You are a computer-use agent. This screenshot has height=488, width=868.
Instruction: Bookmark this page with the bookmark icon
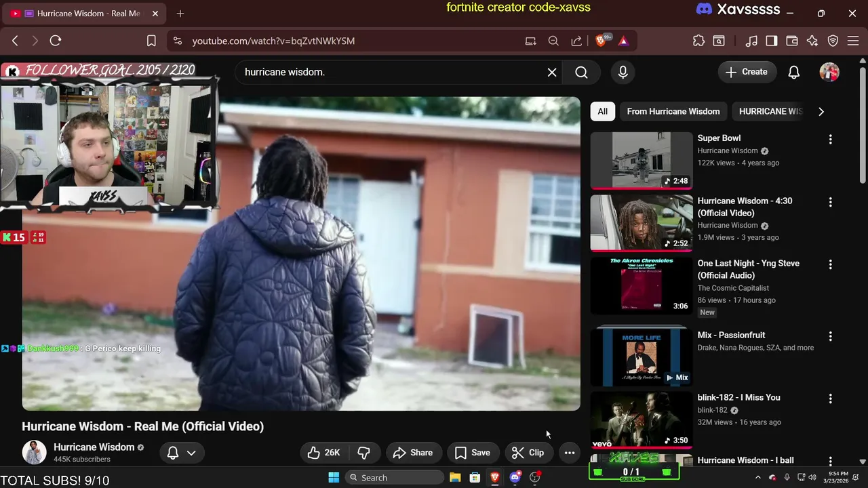[x=151, y=41]
